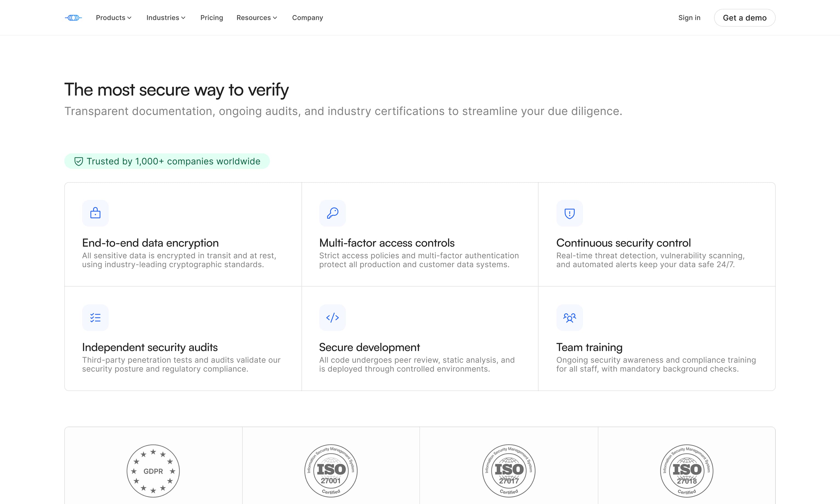The width and height of the screenshot is (840, 504).
Task: Click the people icon above Team training
Action: click(x=569, y=317)
